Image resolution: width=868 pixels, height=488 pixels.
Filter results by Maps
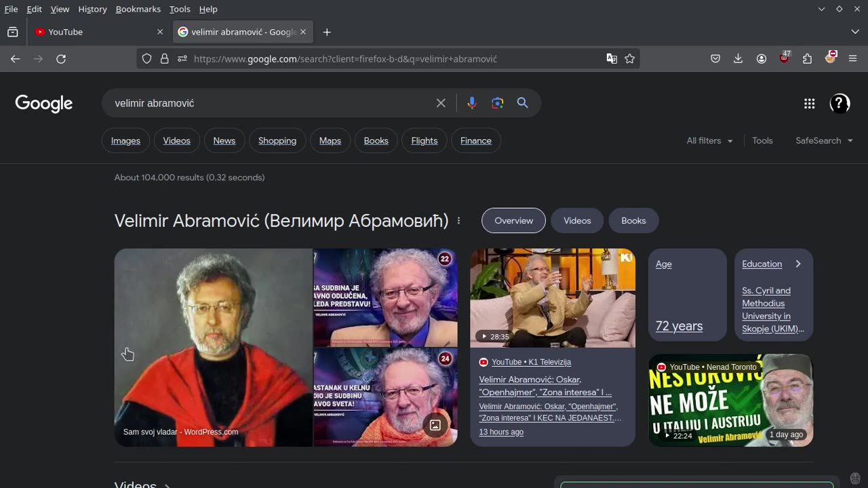(330, 140)
